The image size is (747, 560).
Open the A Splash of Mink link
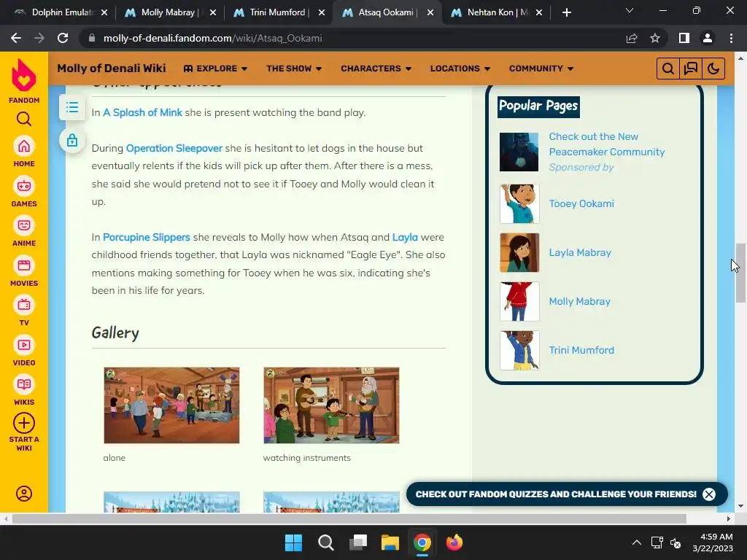(142, 112)
